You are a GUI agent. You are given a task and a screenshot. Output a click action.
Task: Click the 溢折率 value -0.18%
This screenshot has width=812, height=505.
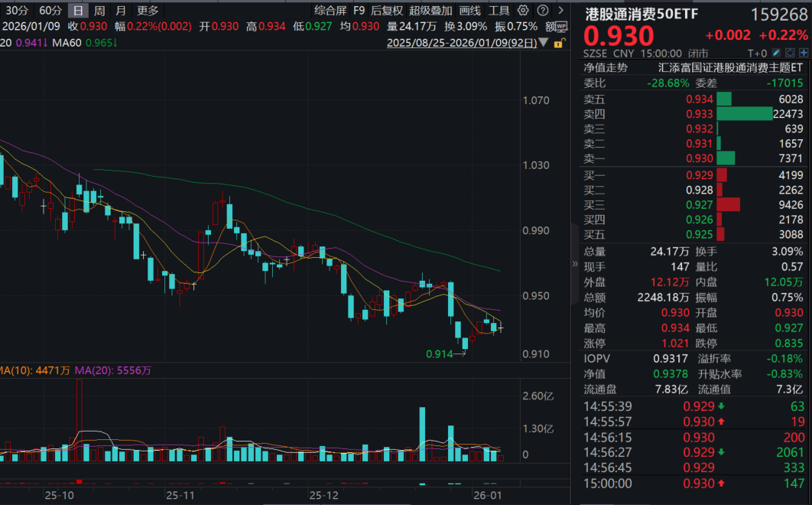click(784, 359)
